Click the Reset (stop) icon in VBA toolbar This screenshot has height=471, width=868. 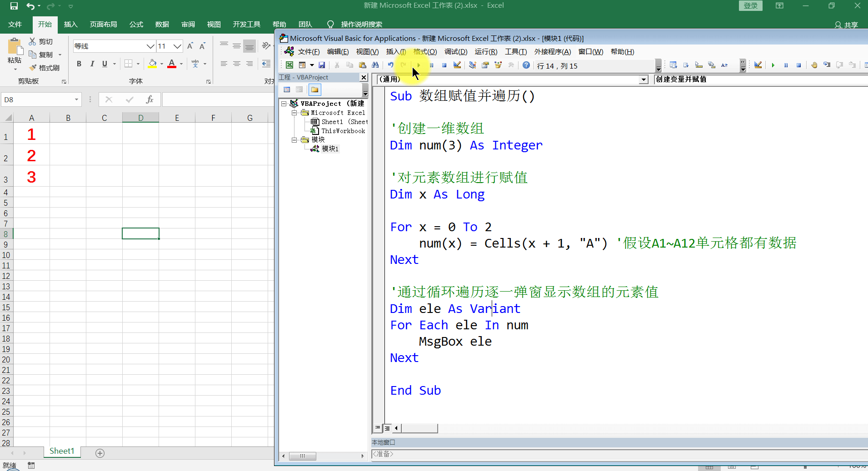(444, 65)
